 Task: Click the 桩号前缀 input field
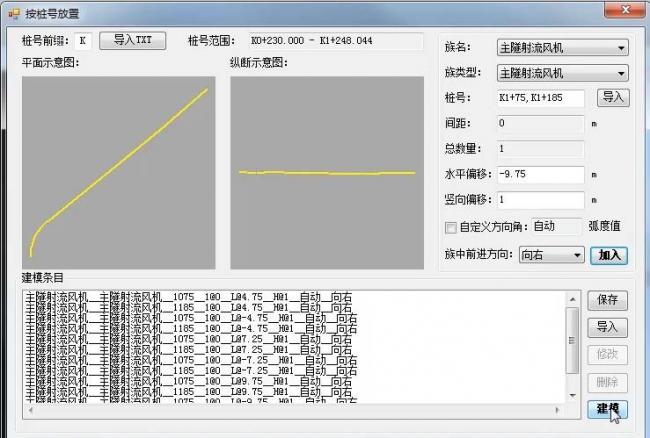click(83, 41)
